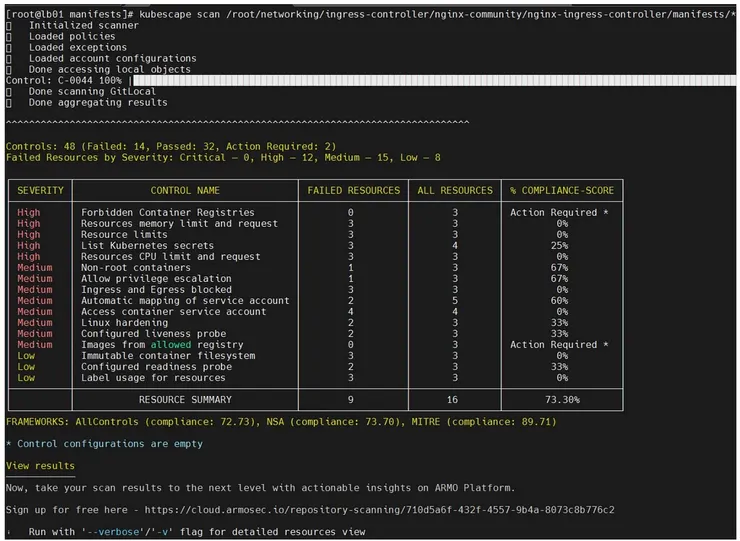Click summary failed resources value 9
The image size is (740, 541).
pos(351,400)
